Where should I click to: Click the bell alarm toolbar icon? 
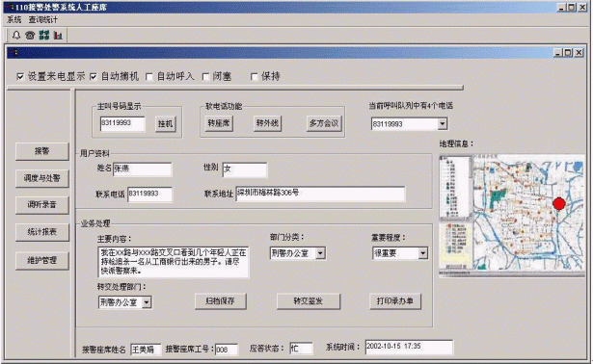click(15, 35)
